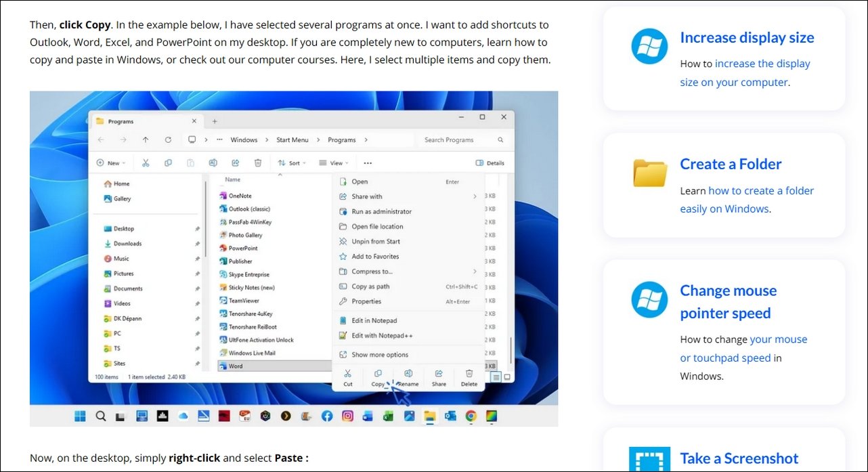This screenshot has height=472, width=868.
Task: Choose Copy as path
Action: 408,286
